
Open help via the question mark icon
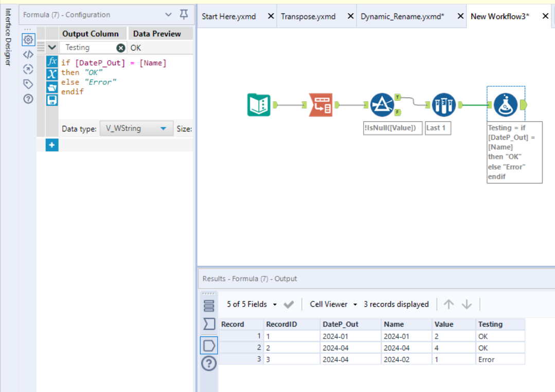pos(28,99)
